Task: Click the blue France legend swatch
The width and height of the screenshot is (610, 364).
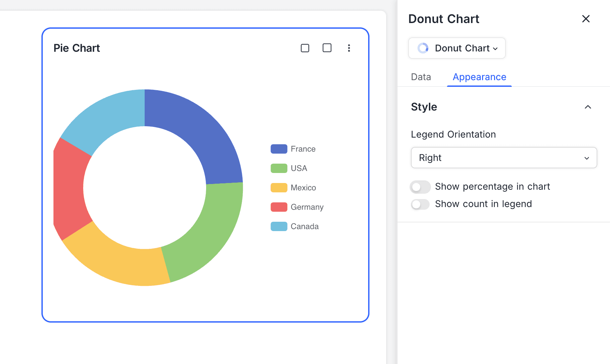Action: (279, 149)
